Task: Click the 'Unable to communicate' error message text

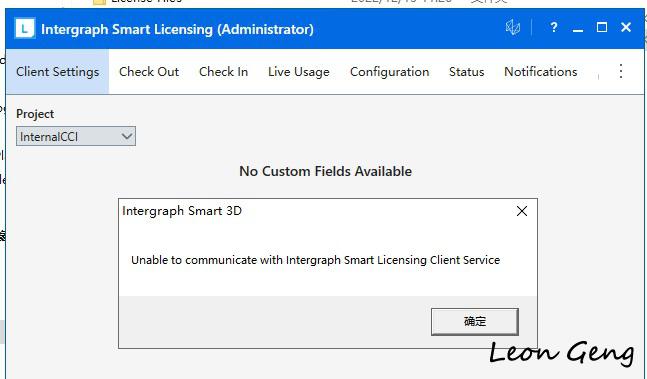Action: 315,260
